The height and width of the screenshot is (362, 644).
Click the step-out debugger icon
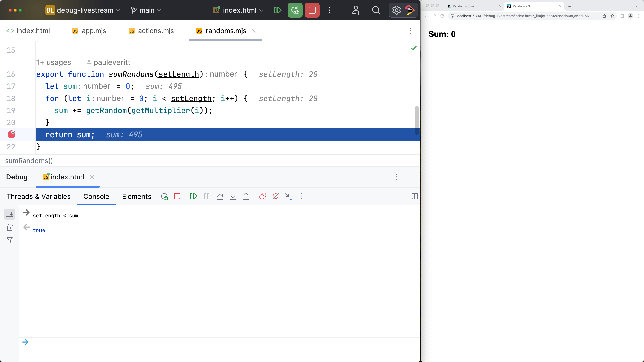coord(246,196)
